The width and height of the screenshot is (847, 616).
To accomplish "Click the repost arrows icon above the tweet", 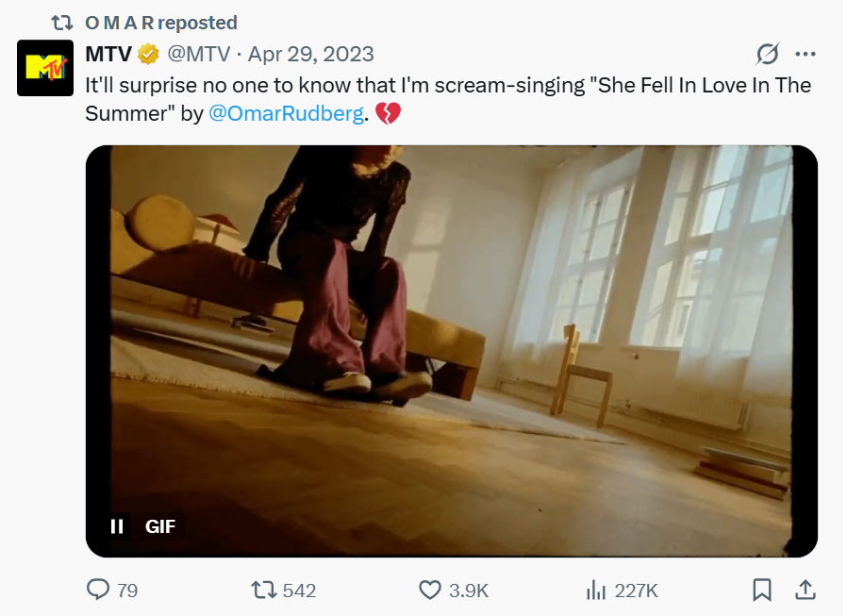I will click(62, 23).
